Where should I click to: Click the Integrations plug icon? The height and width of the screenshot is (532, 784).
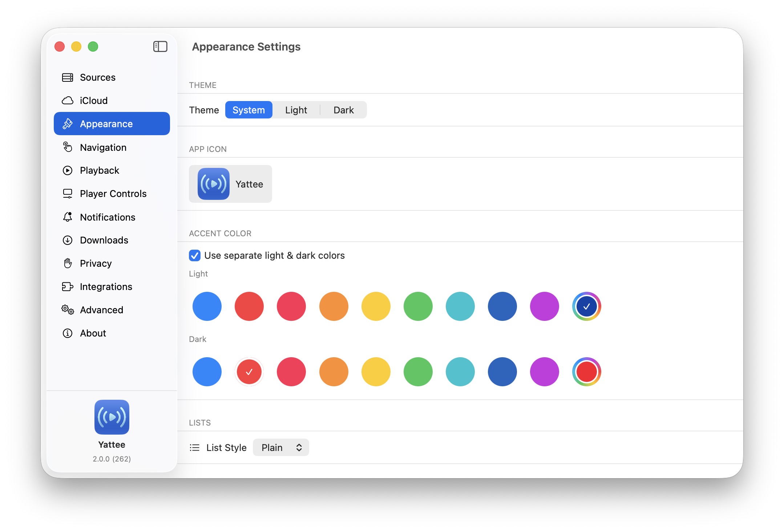(68, 287)
